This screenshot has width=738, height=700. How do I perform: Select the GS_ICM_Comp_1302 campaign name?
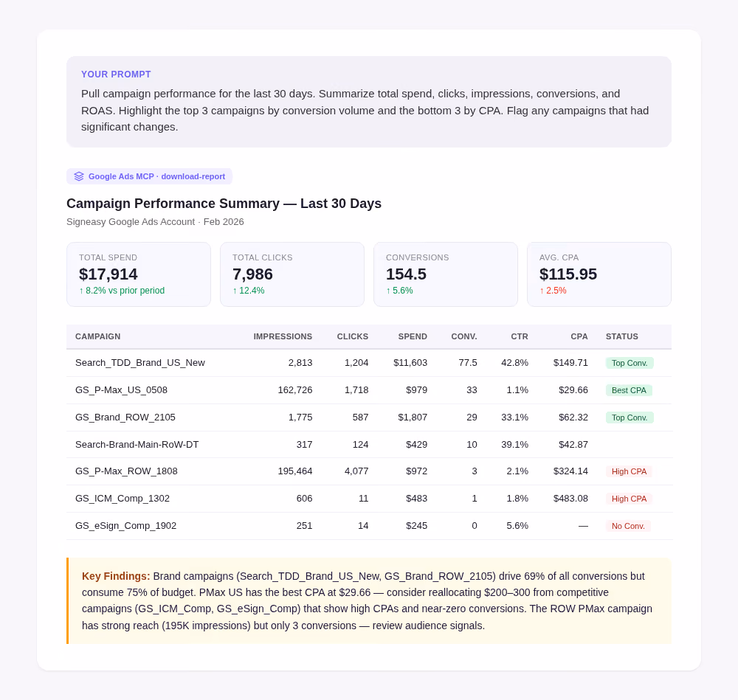(x=123, y=499)
